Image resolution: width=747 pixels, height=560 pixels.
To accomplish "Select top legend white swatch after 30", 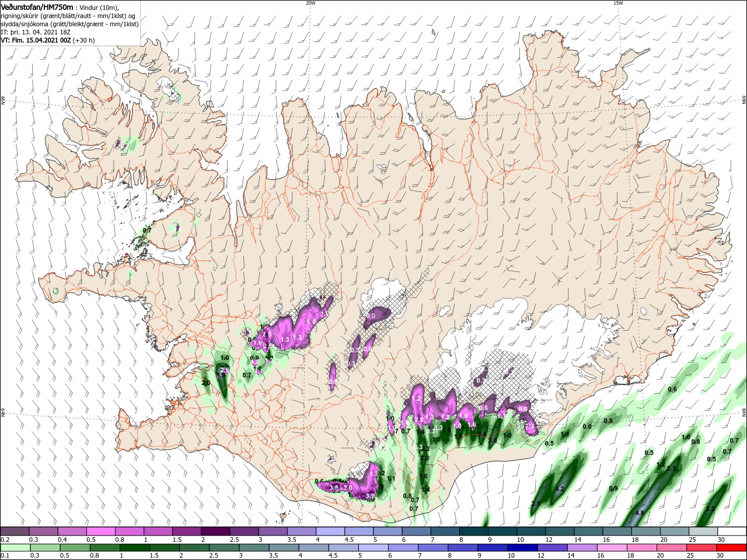I will click(732, 531).
